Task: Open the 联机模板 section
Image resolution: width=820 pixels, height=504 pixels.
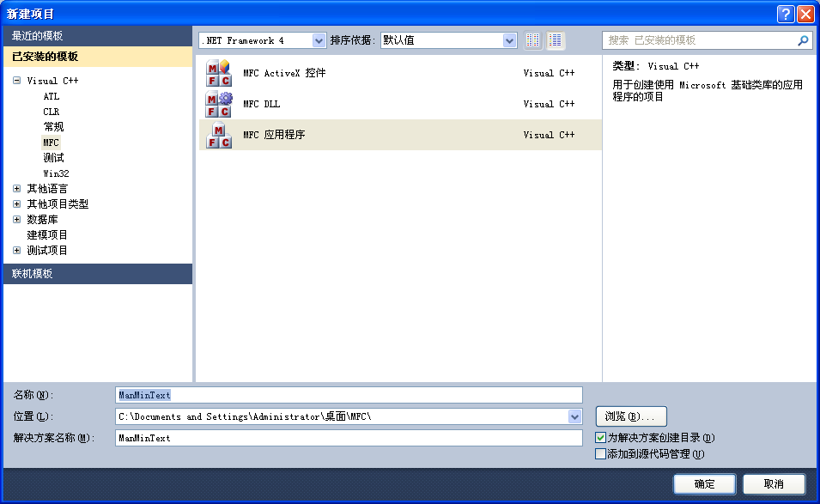Action: coord(98,273)
